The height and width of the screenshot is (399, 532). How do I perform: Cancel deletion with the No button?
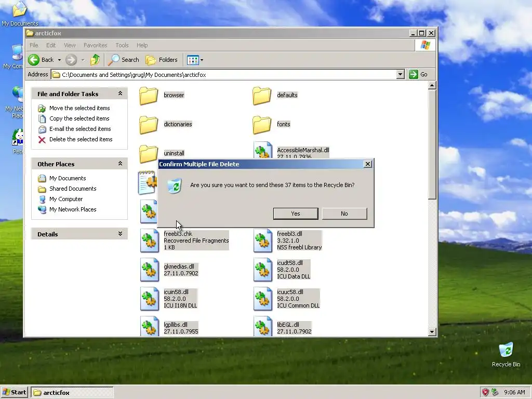[344, 214]
